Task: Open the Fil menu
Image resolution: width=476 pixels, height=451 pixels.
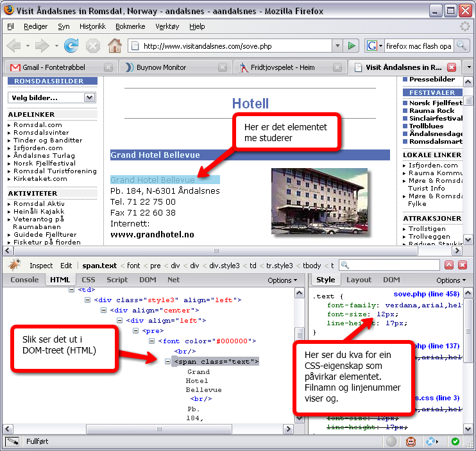Action: [10, 26]
